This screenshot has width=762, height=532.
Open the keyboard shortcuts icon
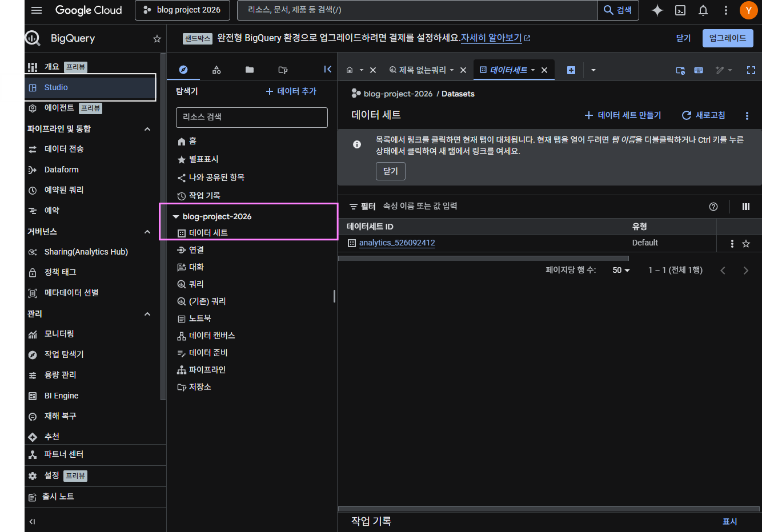pyautogui.click(x=699, y=70)
